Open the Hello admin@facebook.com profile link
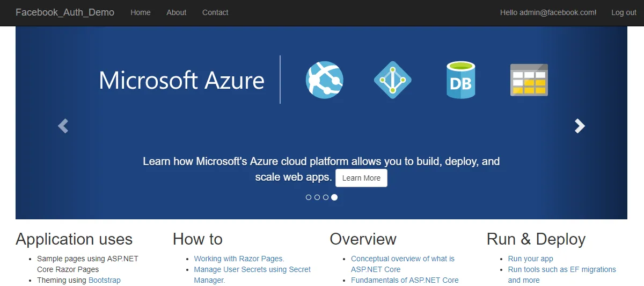This screenshot has width=644, height=286. (x=548, y=12)
